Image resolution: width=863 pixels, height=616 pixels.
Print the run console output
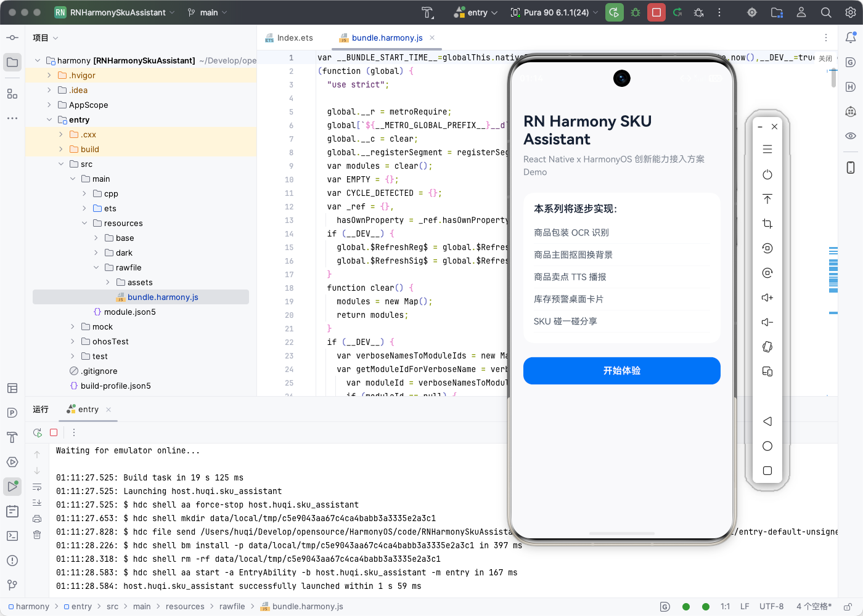(x=37, y=519)
